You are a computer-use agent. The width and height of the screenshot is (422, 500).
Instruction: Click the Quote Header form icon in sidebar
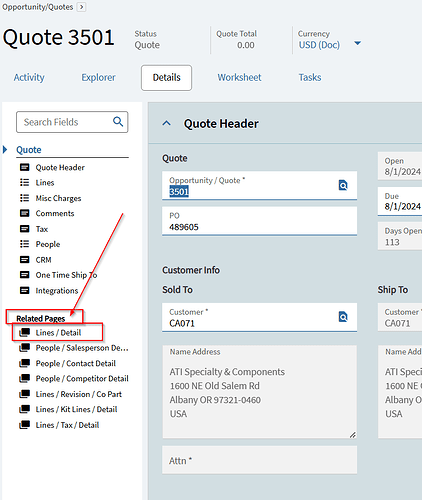[25, 167]
